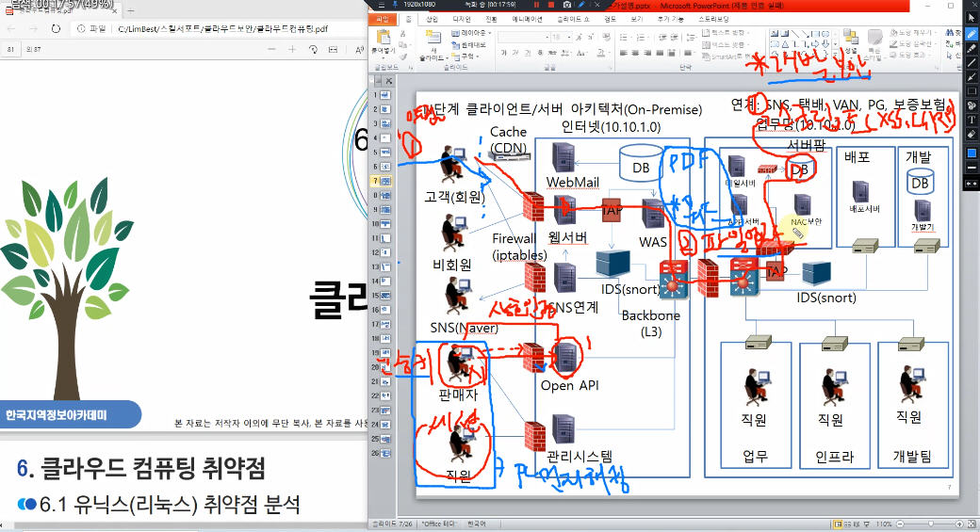Switch to the Insert ribbon tab
980x532 pixels.
coord(432,20)
